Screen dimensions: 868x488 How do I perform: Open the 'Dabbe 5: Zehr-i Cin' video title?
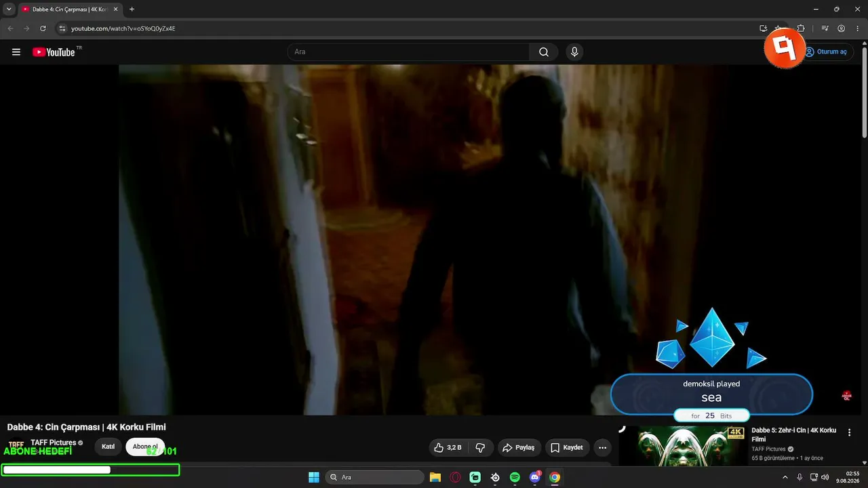click(794, 434)
